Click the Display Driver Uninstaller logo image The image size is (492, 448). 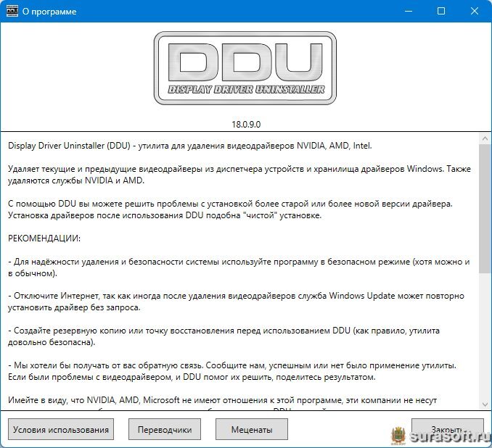click(x=245, y=67)
